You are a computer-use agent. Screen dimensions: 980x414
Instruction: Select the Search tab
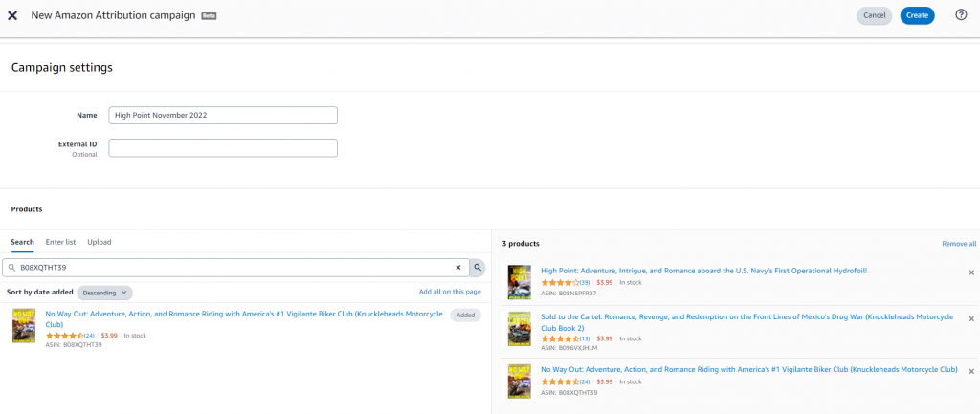tap(22, 243)
